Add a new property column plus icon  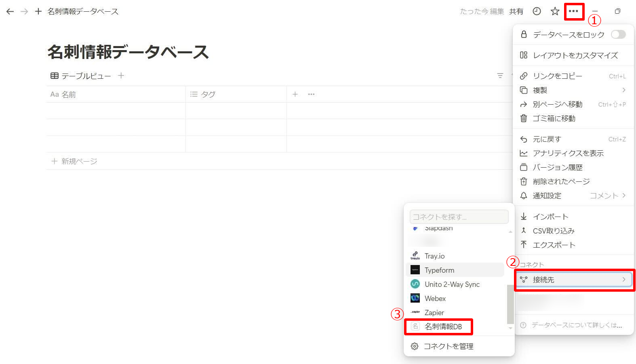[x=295, y=94]
